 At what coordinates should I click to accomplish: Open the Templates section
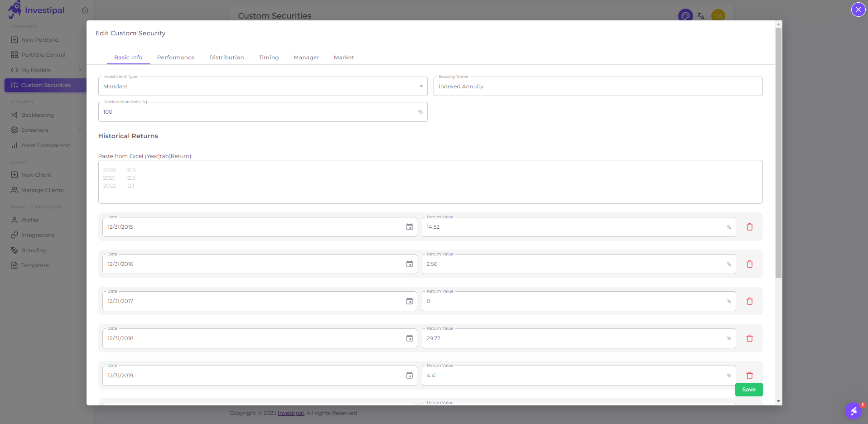click(x=34, y=265)
